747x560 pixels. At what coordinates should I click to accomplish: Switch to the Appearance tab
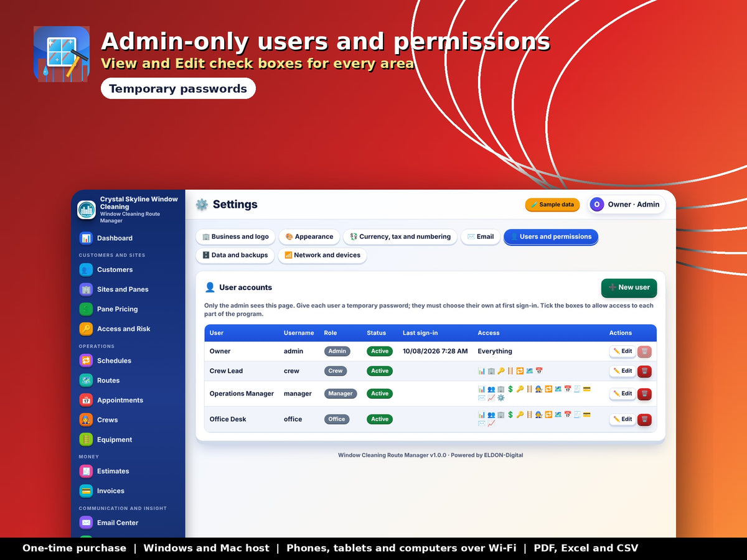click(x=309, y=237)
